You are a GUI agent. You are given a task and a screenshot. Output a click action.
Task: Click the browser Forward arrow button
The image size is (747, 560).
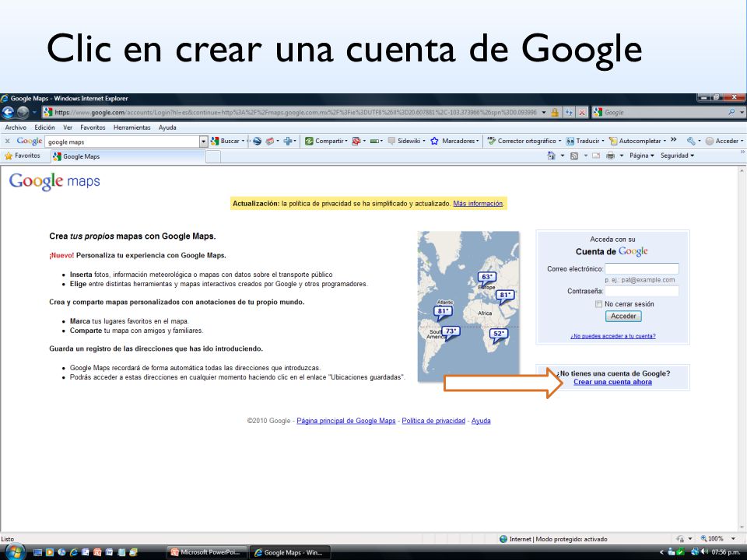(23, 112)
